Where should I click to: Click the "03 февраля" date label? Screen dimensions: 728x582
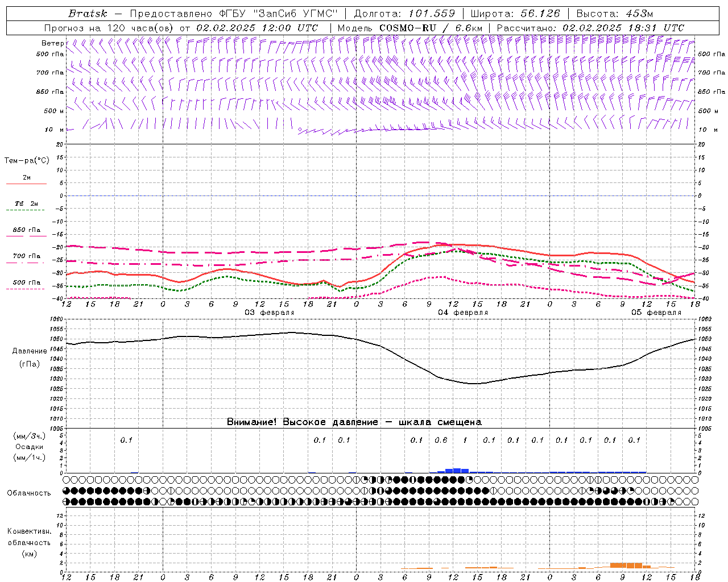pyautogui.click(x=270, y=313)
